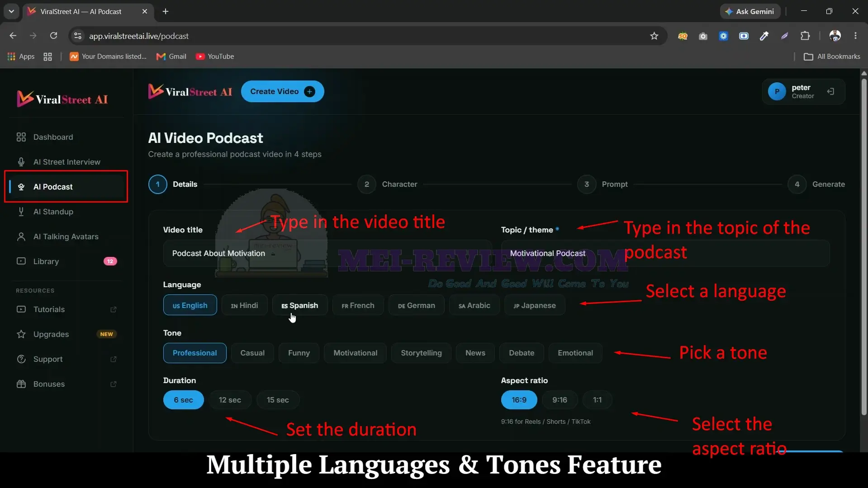Open the Gmail bookmark
The height and width of the screenshot is (488, 868).
171,57
